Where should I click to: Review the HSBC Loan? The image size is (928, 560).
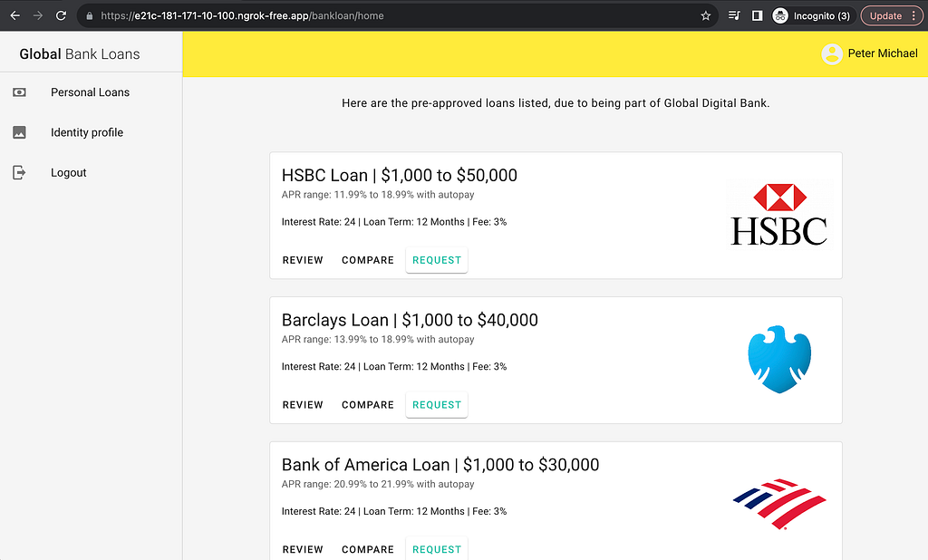[x=303, y=260]
